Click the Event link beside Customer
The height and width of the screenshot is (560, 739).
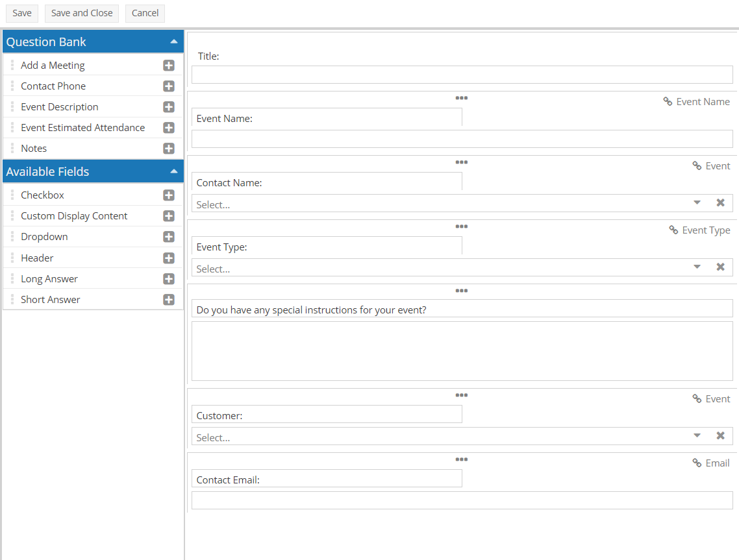click(711, 399)
